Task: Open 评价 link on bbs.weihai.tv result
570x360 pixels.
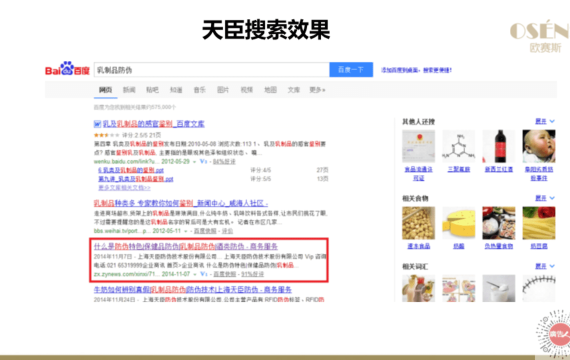Action: (x=228, y=231)
